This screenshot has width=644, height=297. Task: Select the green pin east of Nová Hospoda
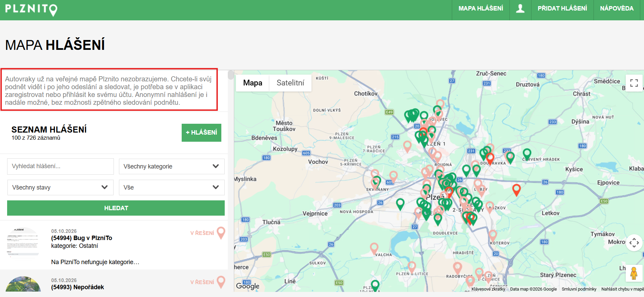pyautogui.click(x=400, y=204)
